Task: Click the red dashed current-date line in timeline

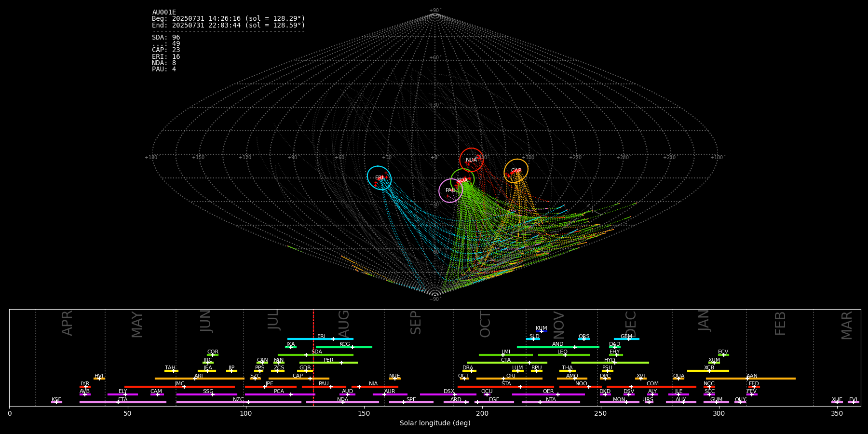Action: pyautogui.click(x=313, y=357)
